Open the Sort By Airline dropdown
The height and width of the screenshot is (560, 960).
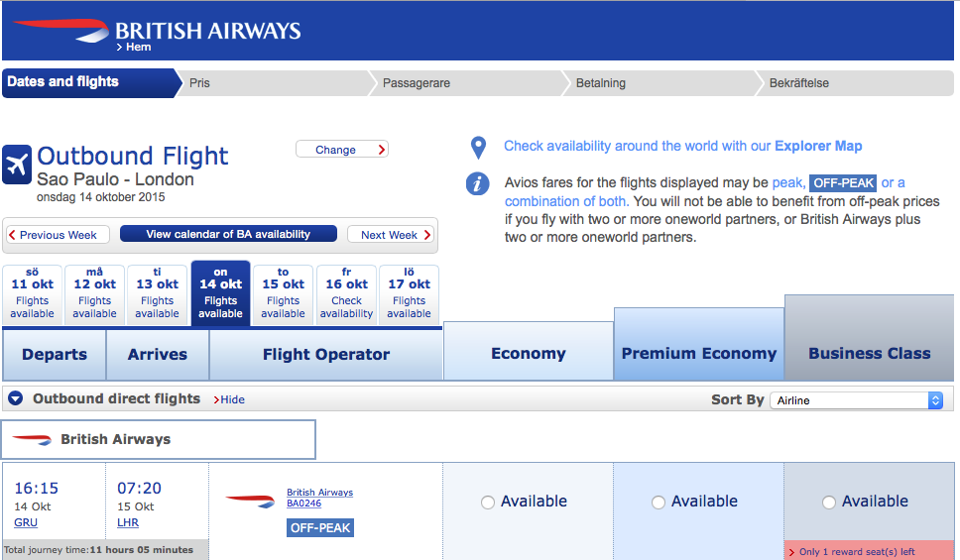pyautogui.click(x=859, y=400)
